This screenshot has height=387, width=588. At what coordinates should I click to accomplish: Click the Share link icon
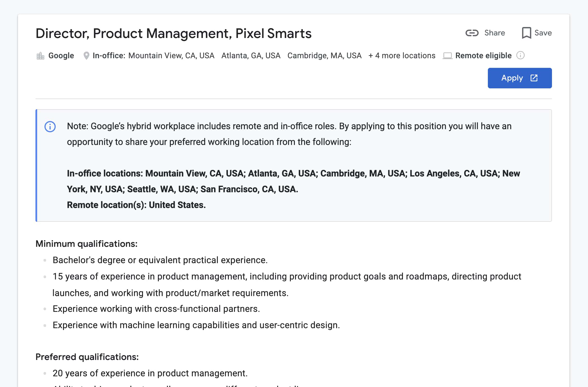coord(472,33)
